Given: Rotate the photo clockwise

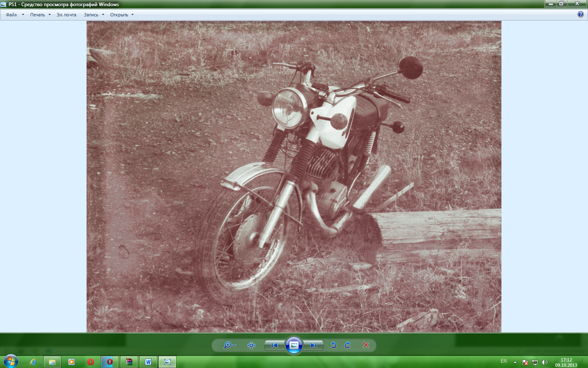Looking at the screenshot, I should [x=347, y=346].
